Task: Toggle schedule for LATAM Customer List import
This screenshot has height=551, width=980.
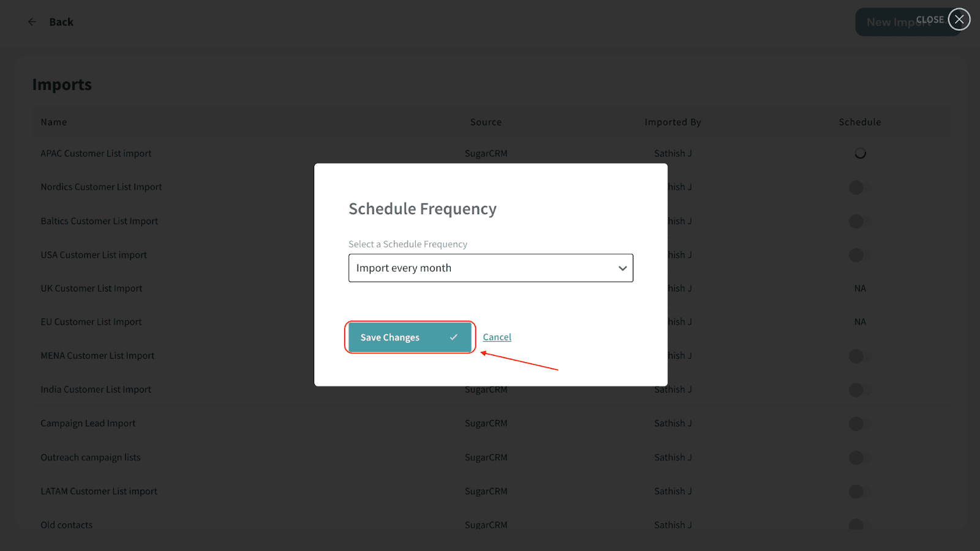Action: 859,491
